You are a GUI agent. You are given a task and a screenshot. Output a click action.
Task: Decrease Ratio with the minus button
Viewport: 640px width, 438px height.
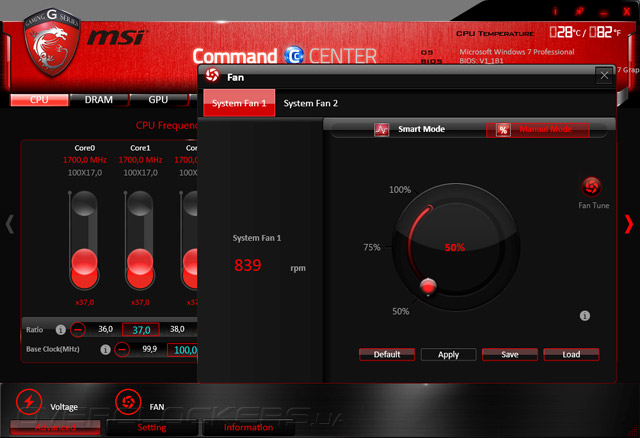click(x=78, y=329)
